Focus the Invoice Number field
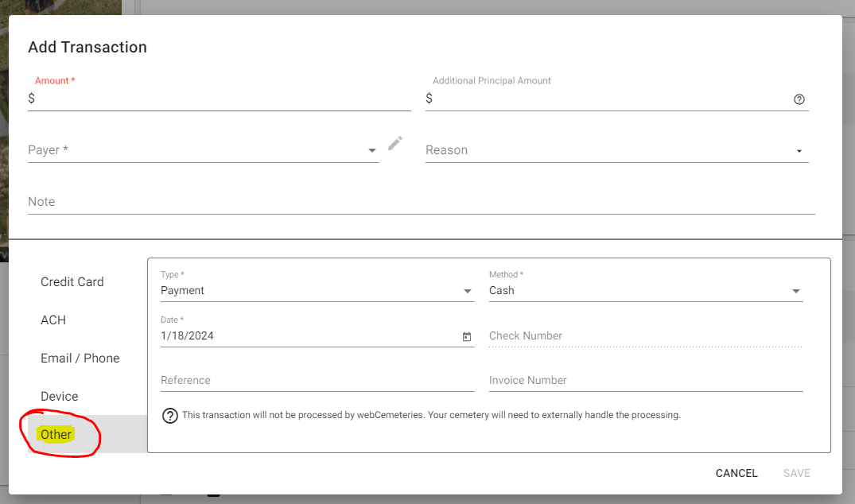Image resolution: width=855 pixels, height=504 pixels. pyautogui.click(x=645, y=381)
